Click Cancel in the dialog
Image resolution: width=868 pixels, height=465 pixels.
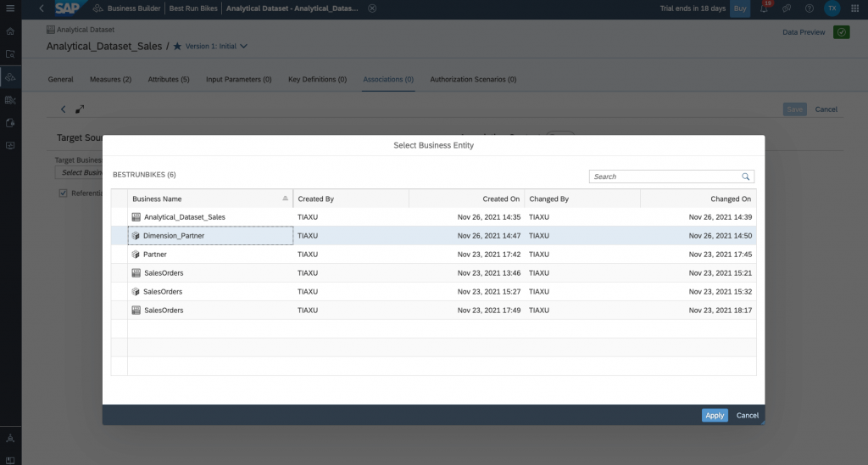748,415
